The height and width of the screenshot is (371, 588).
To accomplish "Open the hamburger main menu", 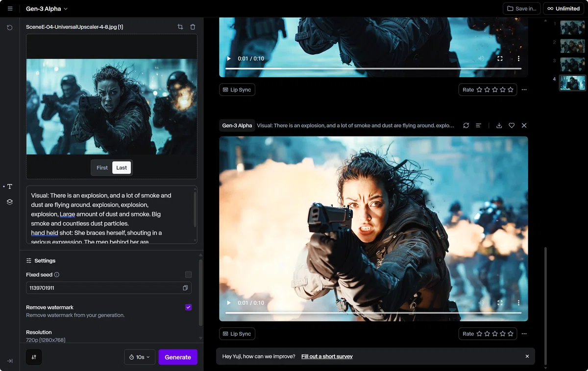I will pyautogui.click(x=10, y=9).
